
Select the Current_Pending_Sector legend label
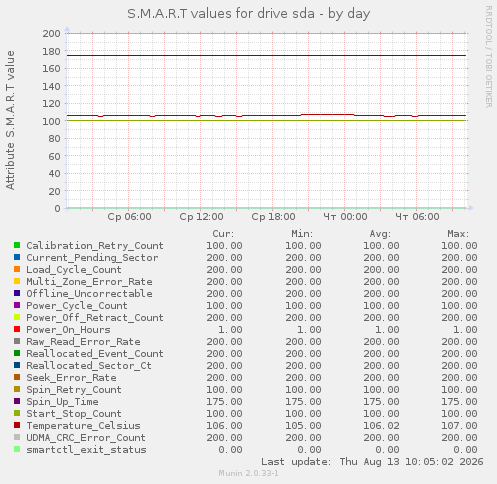click(92, 258)
